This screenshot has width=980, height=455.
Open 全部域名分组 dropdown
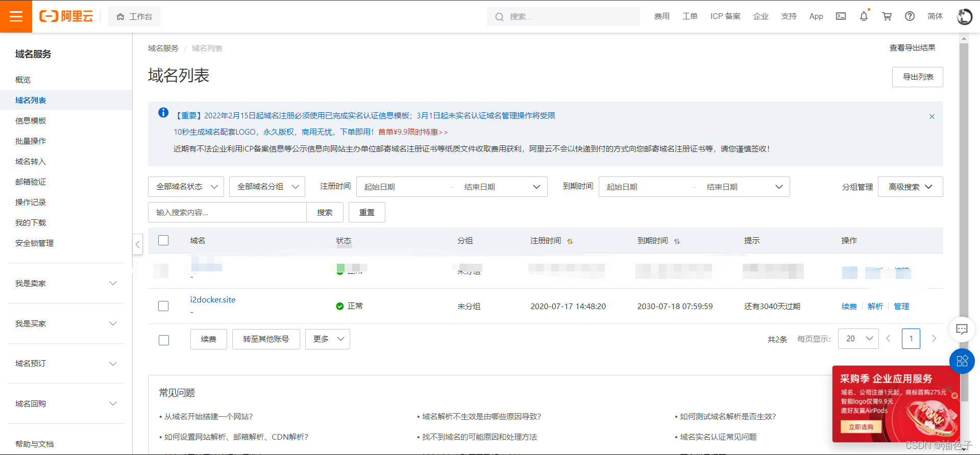tap(267, 187)
